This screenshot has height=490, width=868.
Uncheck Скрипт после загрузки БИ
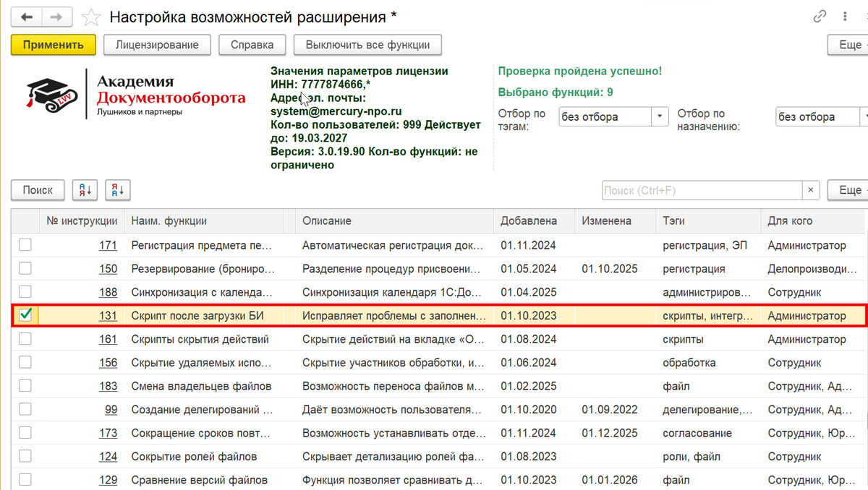click(x=25, y=315)
